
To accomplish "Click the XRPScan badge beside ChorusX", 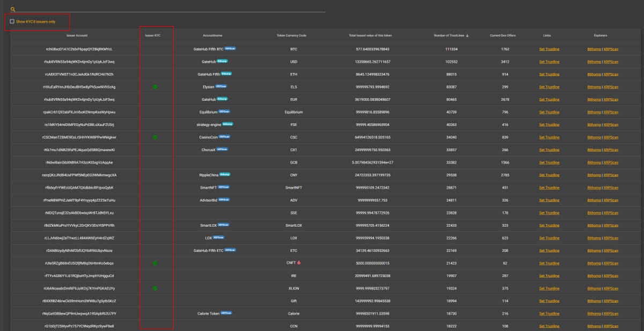I will click(222, 150).
